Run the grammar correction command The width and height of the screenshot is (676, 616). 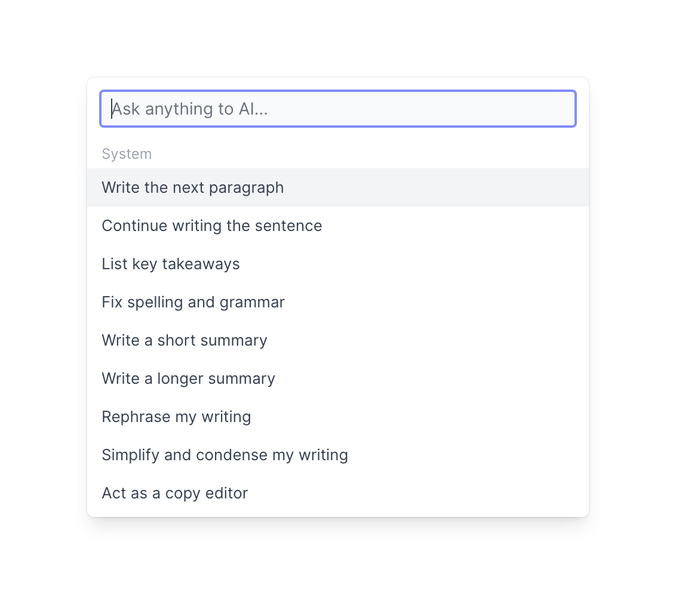193,302
